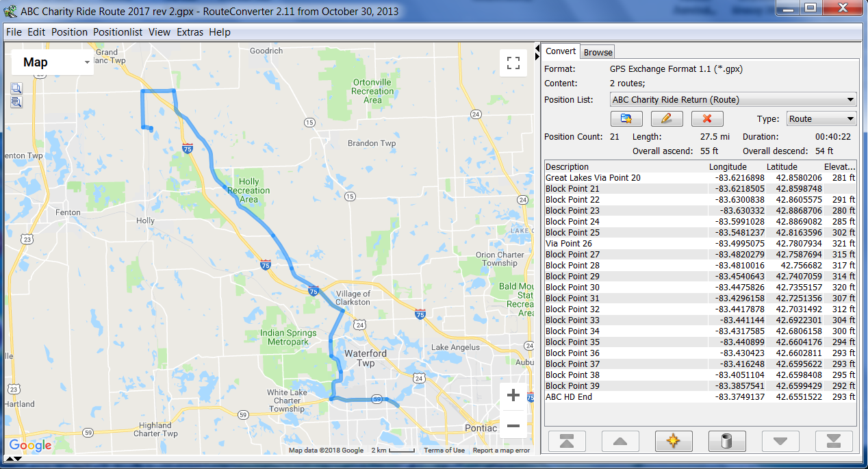The image size is (868, 469).
Task: Click the gray cylinder delete position button
Action: 727,442
